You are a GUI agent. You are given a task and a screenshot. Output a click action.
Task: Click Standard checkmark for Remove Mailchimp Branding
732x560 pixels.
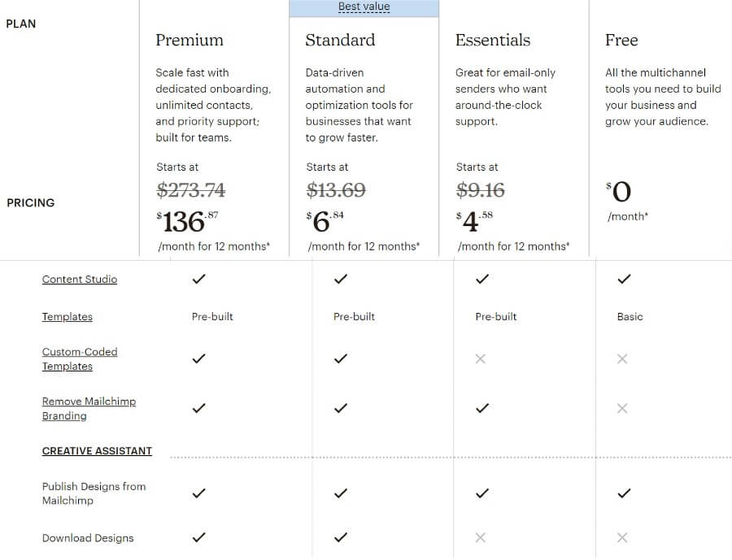pyautogui.click(x=341, y=408)
